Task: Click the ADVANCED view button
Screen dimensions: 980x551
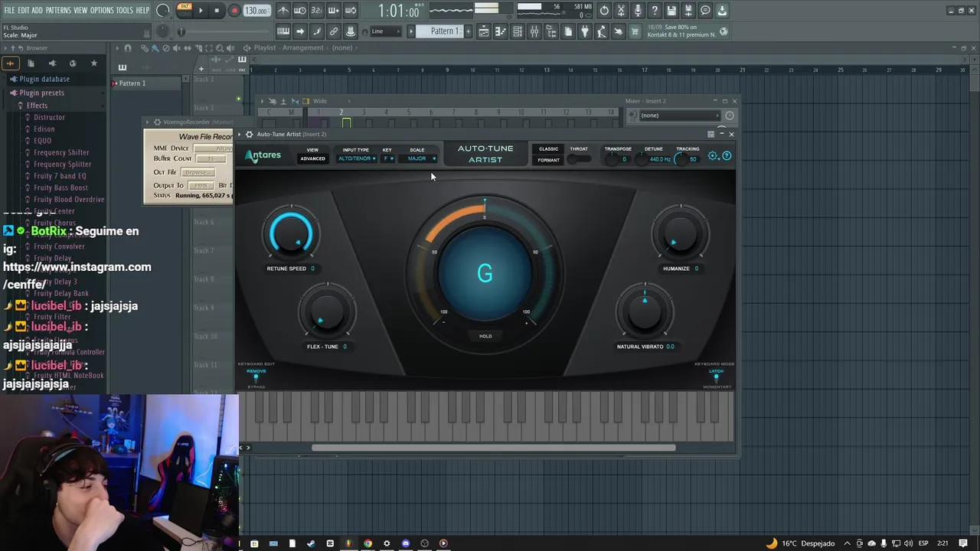Action: (x=312, y=158)
